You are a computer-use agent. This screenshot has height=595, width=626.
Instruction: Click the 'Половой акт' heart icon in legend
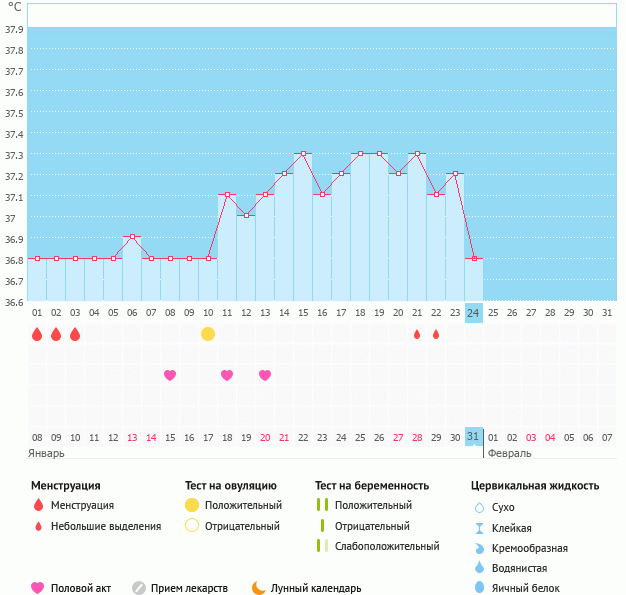(x=38, y=588)
